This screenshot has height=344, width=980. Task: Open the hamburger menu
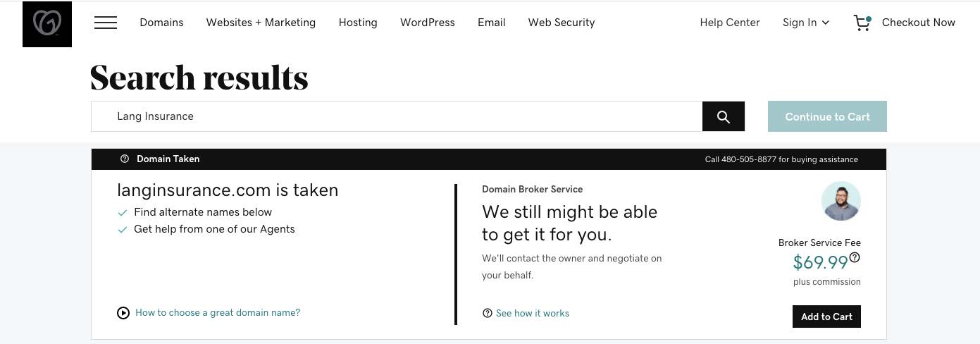[106, 23]
